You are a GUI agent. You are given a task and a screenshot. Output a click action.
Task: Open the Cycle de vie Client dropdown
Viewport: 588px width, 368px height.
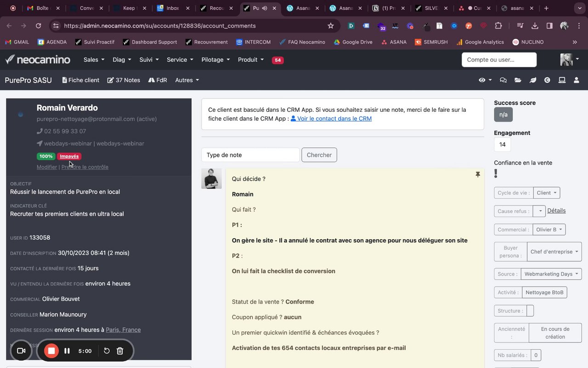click(547, 193)
